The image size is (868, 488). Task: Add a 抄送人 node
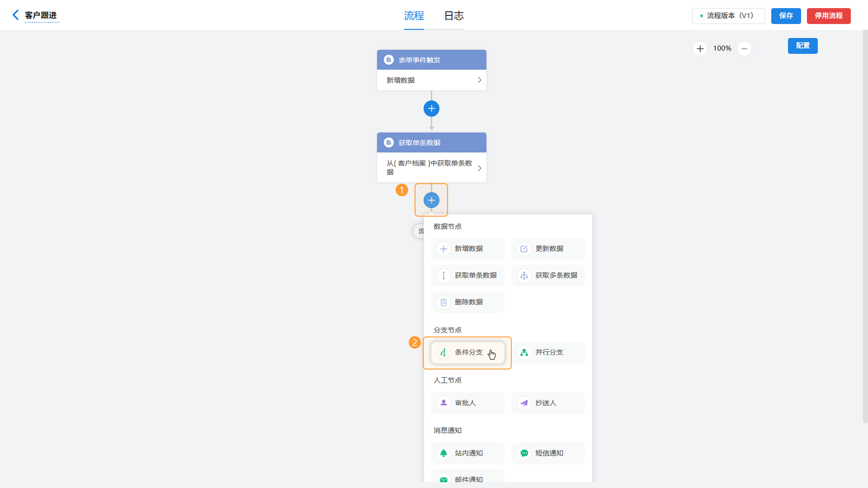[548, 403]
